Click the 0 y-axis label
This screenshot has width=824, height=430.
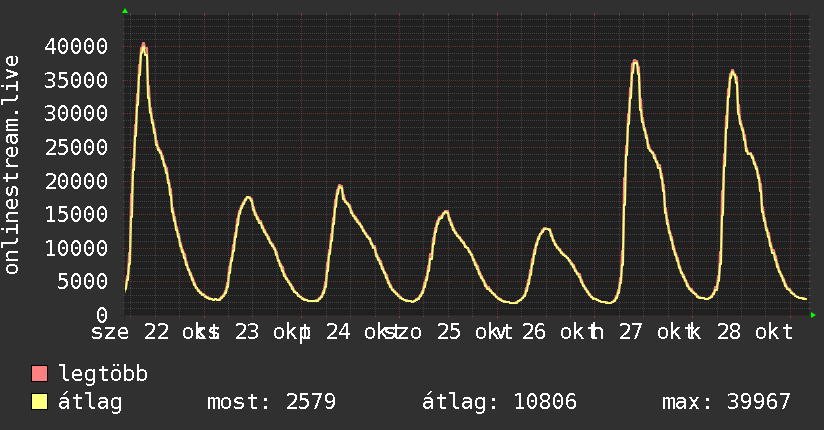coord(102,315)
